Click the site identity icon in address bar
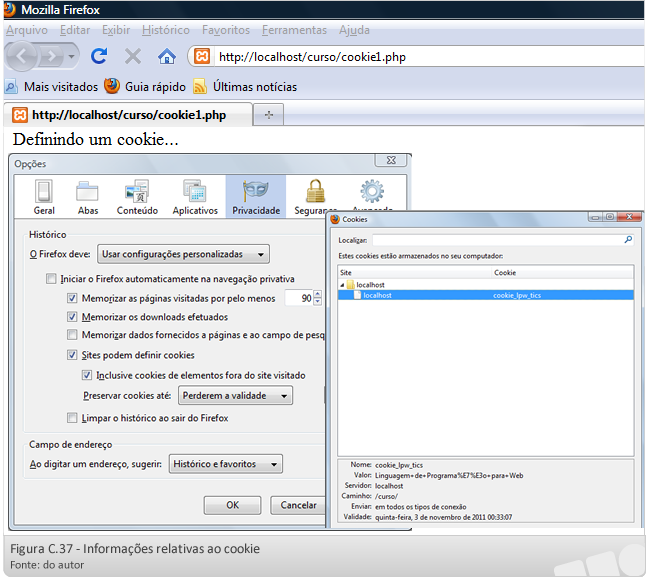The height and width of the screenshot is (577, 650). pos(202,56)
